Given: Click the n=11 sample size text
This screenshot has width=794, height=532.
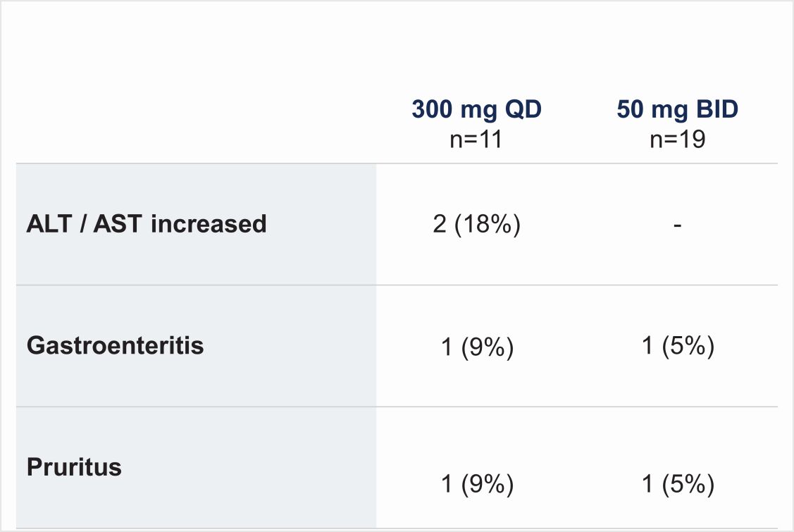Looking at the screenshot, I should click(476, 139).
